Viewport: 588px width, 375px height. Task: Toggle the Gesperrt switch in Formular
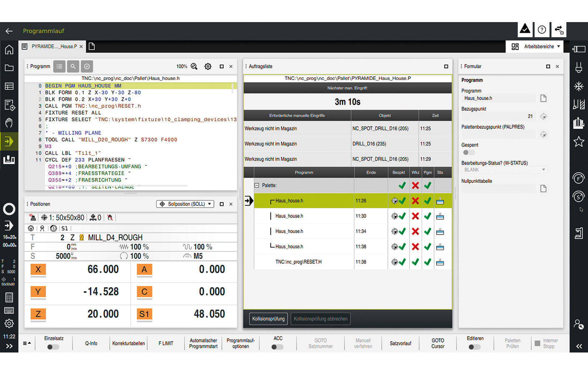tap(469, 152)
